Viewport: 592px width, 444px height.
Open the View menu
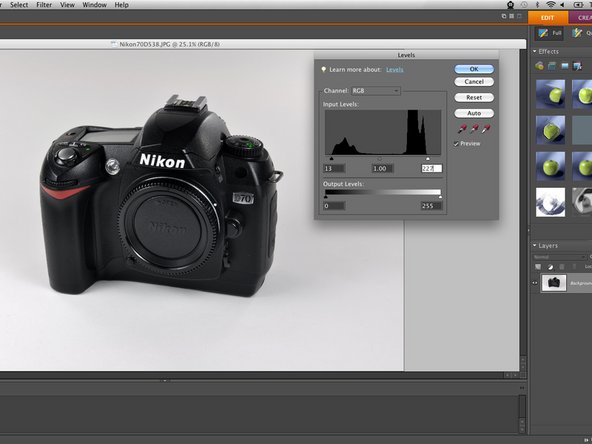tap(67, 5)
